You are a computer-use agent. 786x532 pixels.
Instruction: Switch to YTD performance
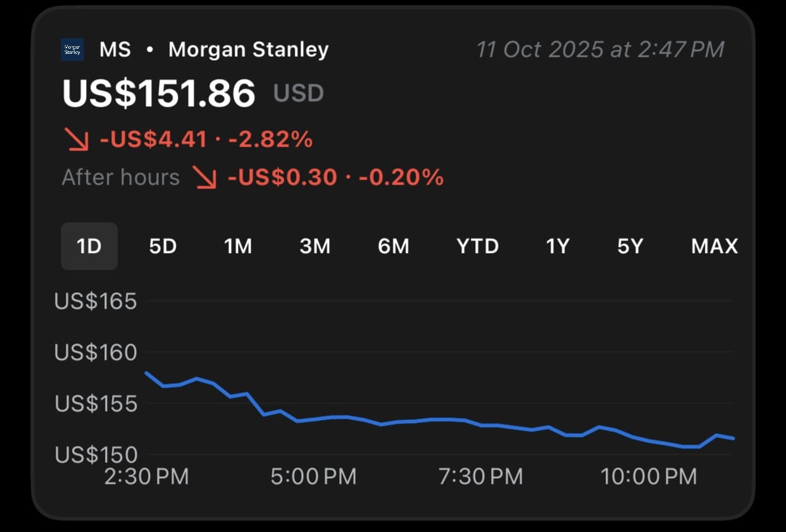(478, 246)
